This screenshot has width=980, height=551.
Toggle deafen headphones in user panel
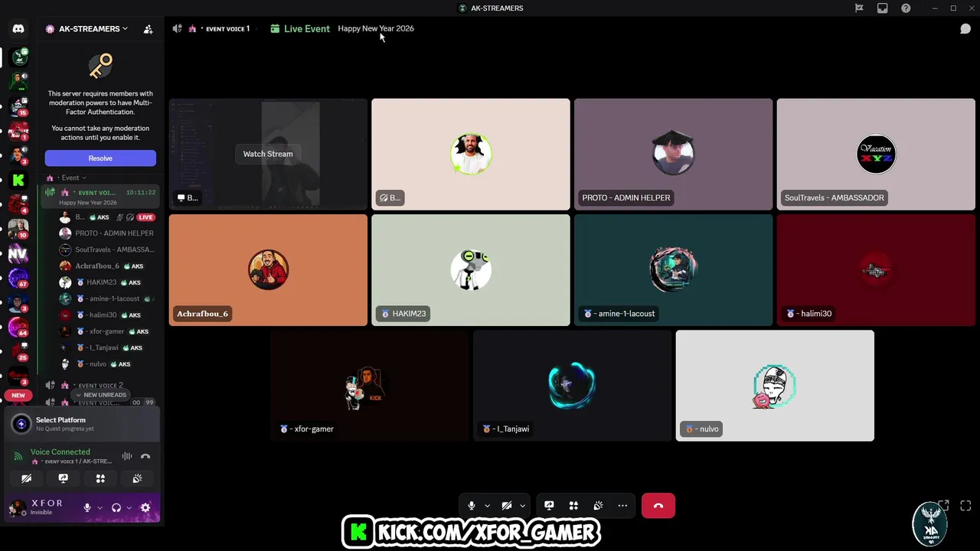(116, 507)
